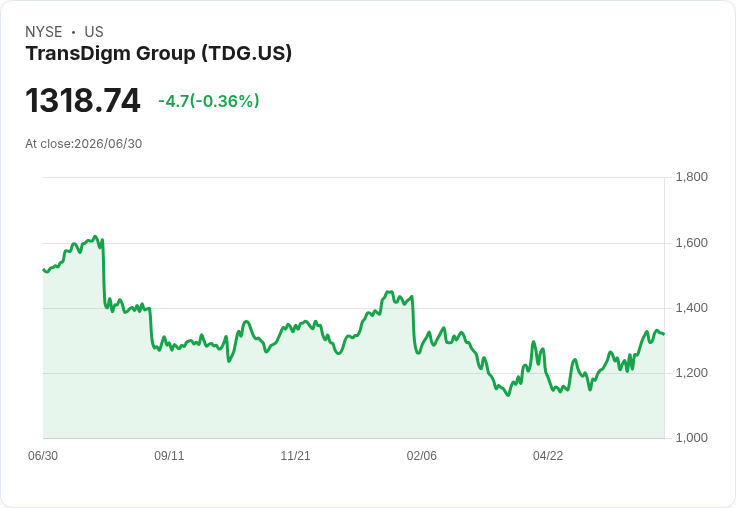Click the chart line's final point at right edge
The image size is (736, 508).
(664, 334)
